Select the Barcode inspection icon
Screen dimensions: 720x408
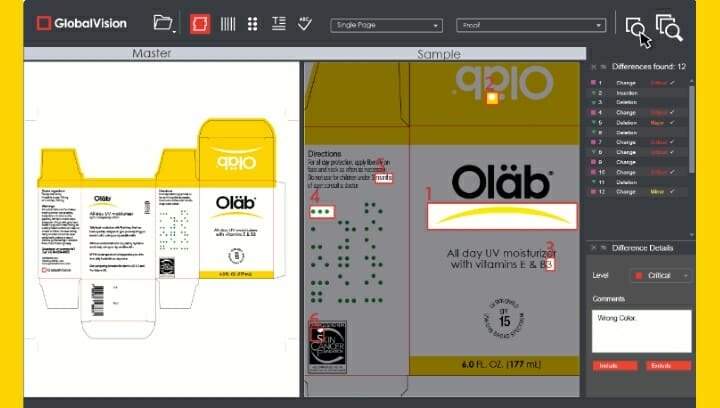(x=228, y=24)
